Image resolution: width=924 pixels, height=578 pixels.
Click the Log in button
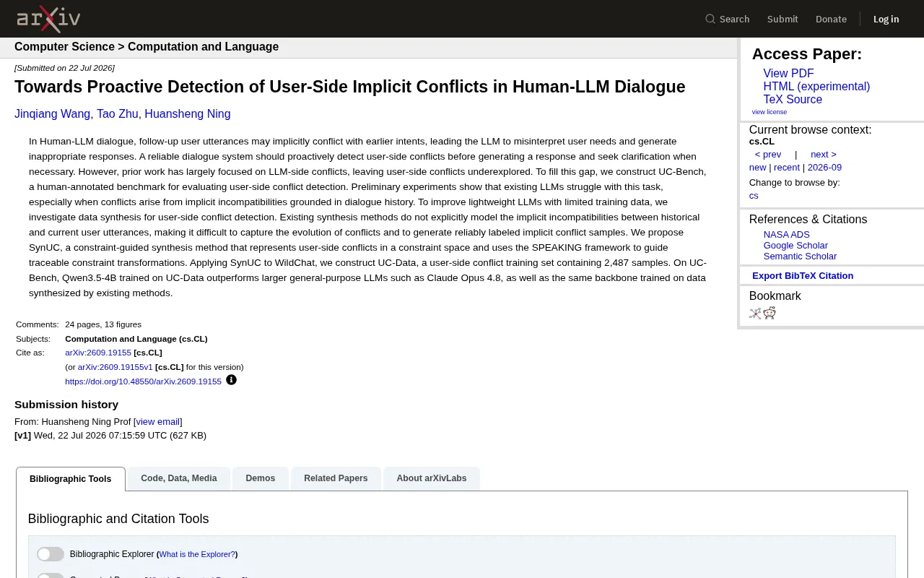[886, 19]
